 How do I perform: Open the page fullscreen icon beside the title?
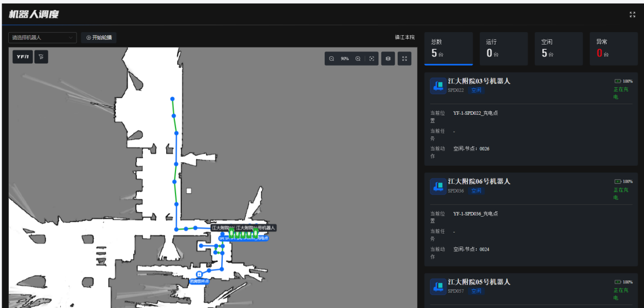[x=632, y=15]
